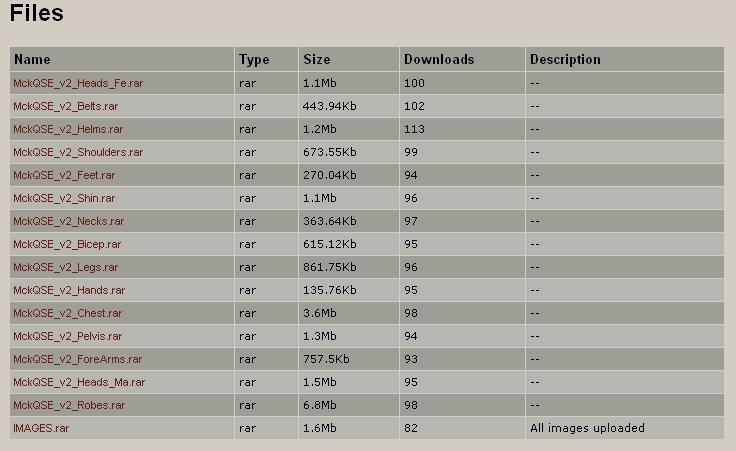Download McKQSE_v2_Belts.rar

point(65,106)
